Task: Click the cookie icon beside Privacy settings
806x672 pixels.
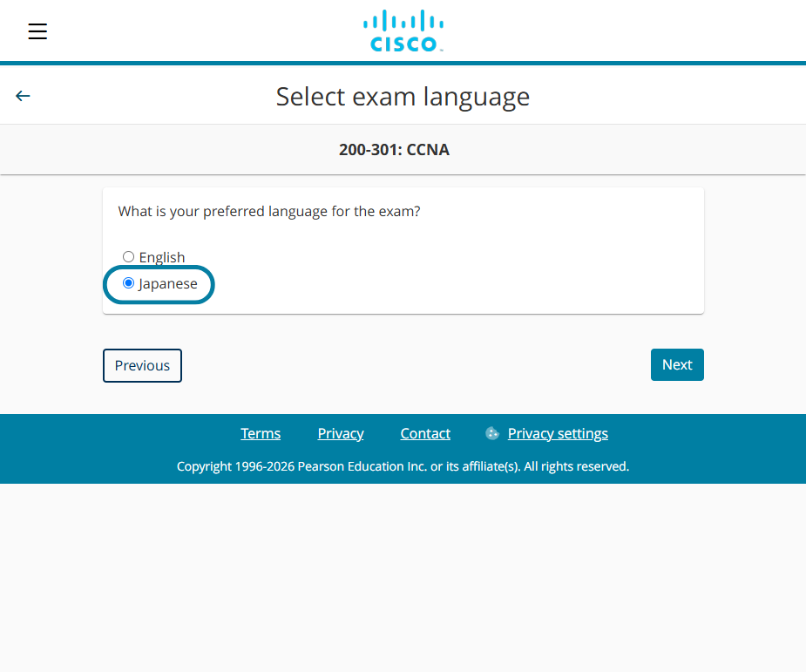Action: (x=492, y=433)
